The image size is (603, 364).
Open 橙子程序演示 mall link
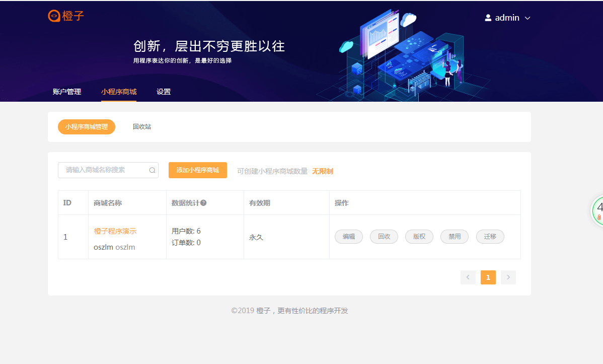115,231
